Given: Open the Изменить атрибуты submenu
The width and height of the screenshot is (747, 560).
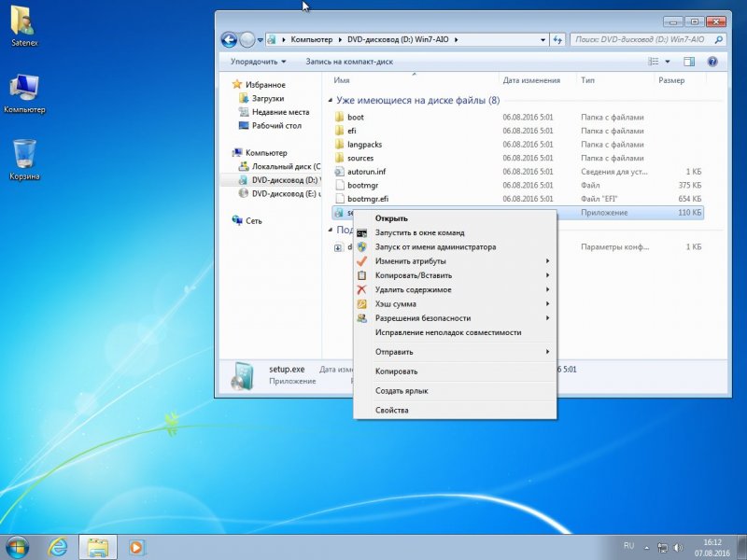Looking at the screenshot, I should [x=455, y=261].
